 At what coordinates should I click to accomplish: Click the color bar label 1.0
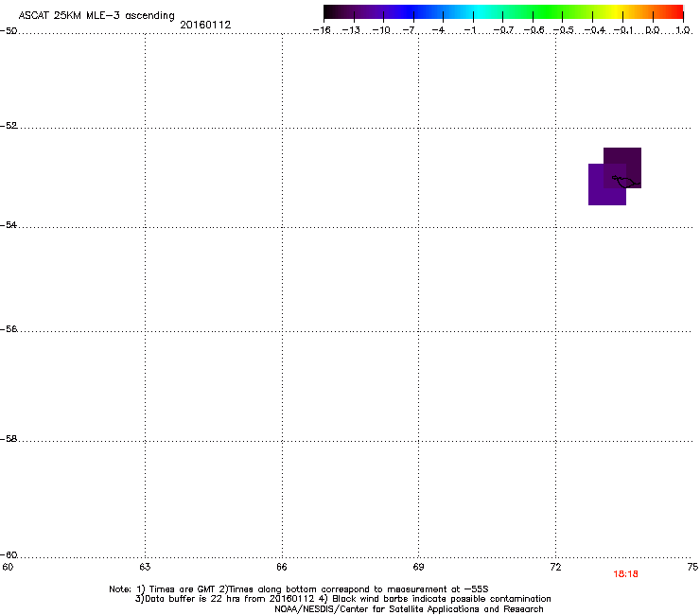coord(683,30)
